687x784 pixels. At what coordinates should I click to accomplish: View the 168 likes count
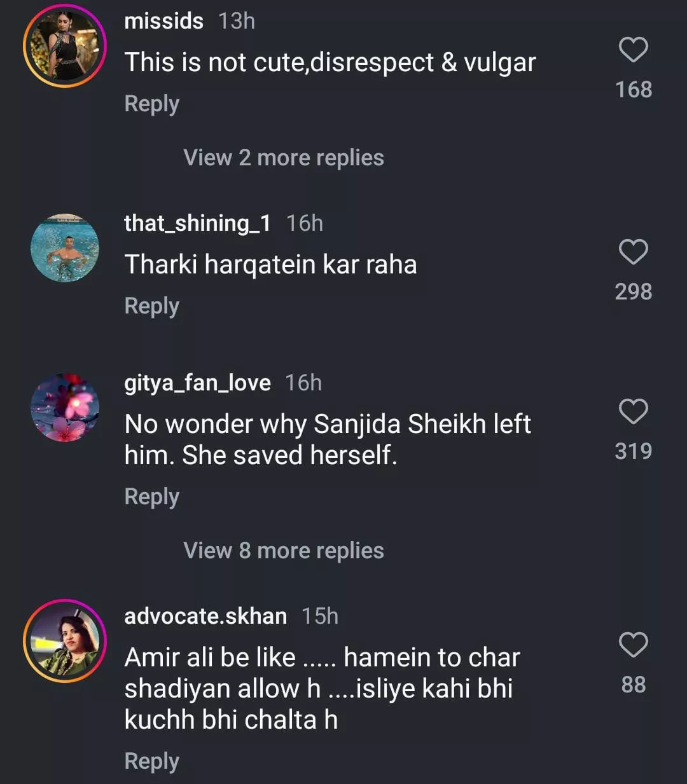pyautogui.click(x=633, y=90)
